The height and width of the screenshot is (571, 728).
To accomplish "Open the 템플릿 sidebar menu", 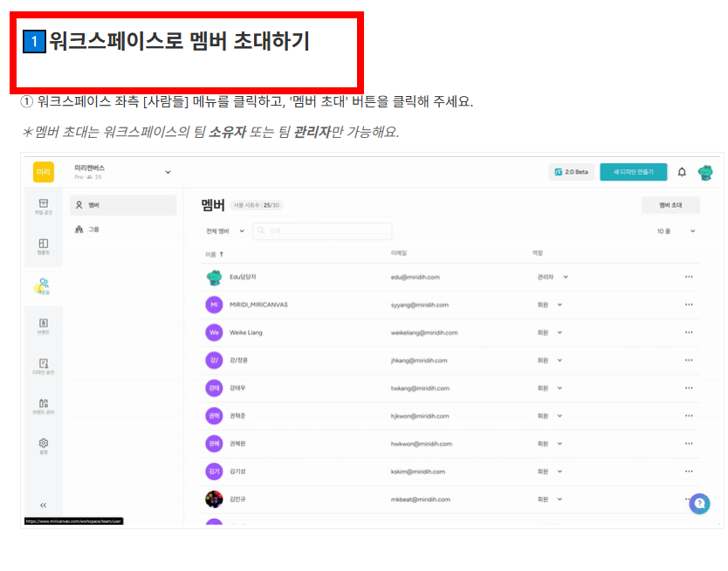I will [x=42, y=245].
